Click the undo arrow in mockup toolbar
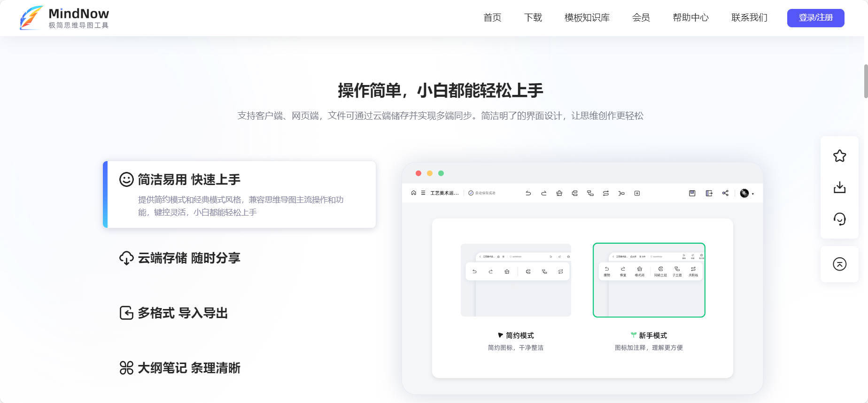 coord(528,193)
